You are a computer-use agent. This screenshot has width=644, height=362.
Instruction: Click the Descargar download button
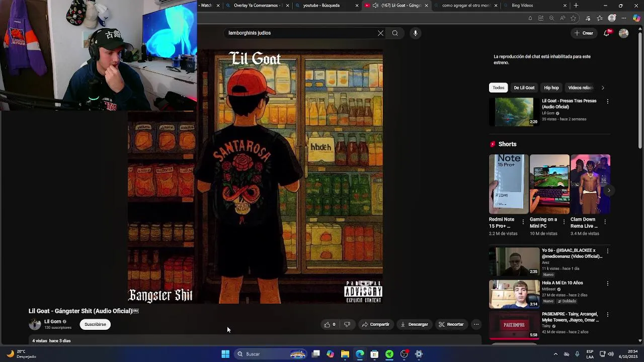[x=414, y=324]
